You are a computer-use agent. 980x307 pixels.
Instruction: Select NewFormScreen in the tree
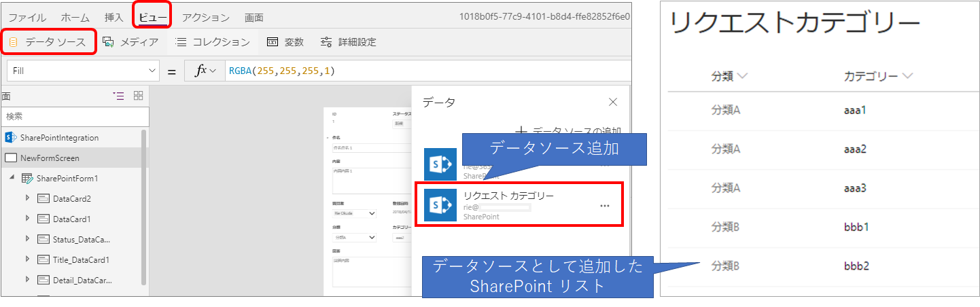[50, 158]
